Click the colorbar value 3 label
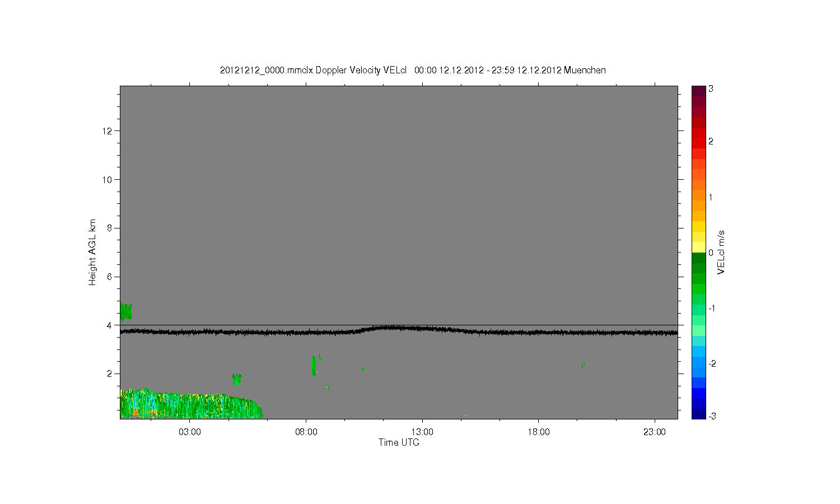The image size is (840, 504). [x=711, y=89]
